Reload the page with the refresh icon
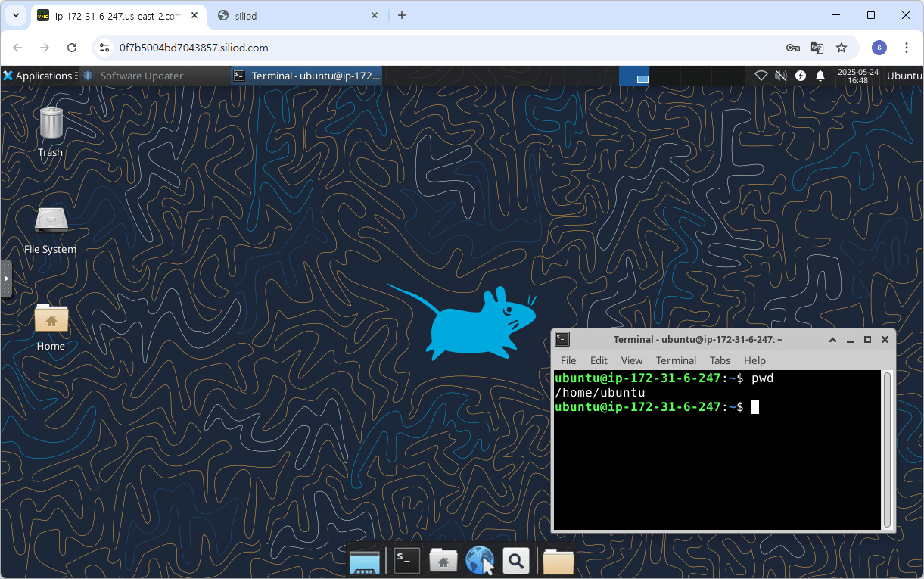Viewport: 924px width, 579px height. coord(72,48)
